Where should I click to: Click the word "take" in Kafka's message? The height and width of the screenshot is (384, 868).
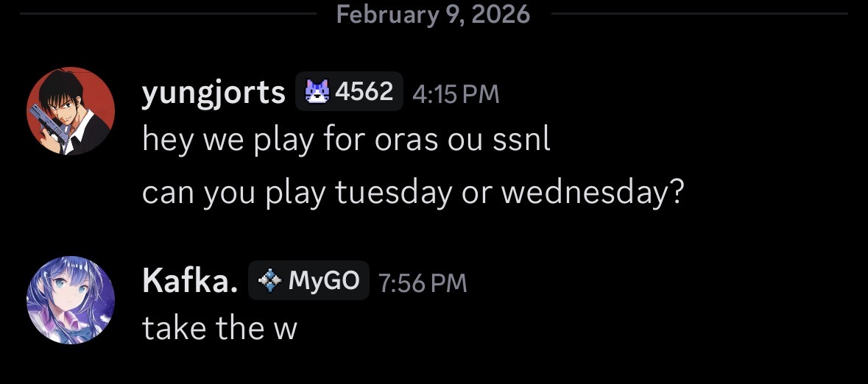(x=174, y=329)
